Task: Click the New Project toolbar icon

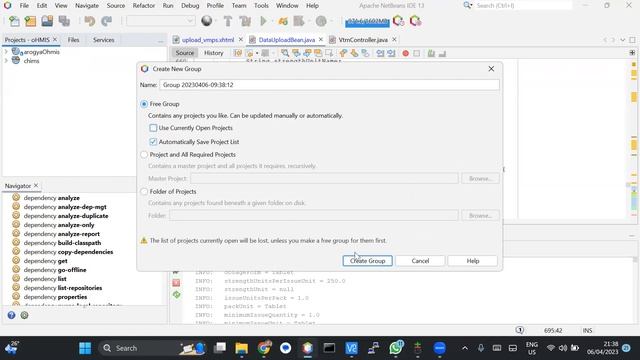Action: (x=31, y=21)
